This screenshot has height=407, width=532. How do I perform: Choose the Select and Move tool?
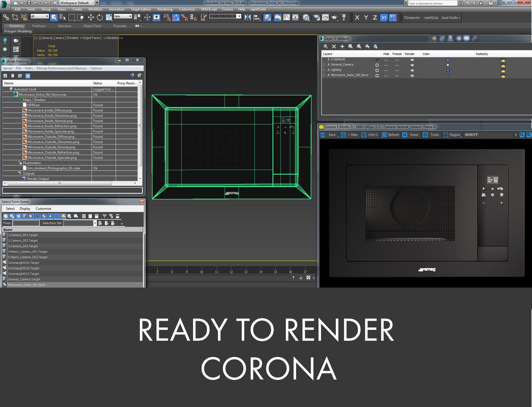91,17
